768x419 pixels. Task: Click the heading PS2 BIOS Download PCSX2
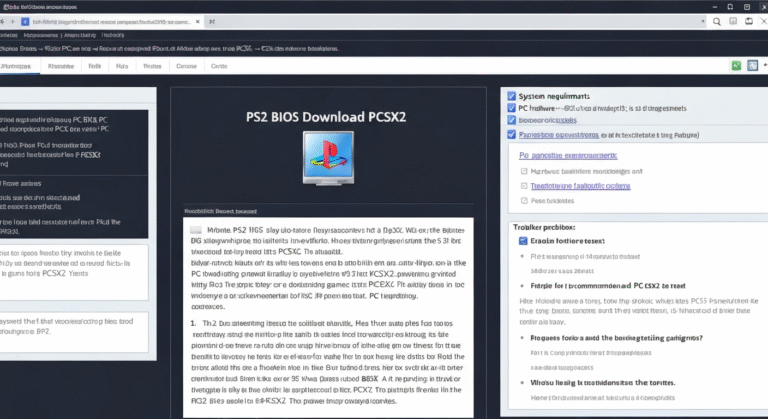pos(326,117)
